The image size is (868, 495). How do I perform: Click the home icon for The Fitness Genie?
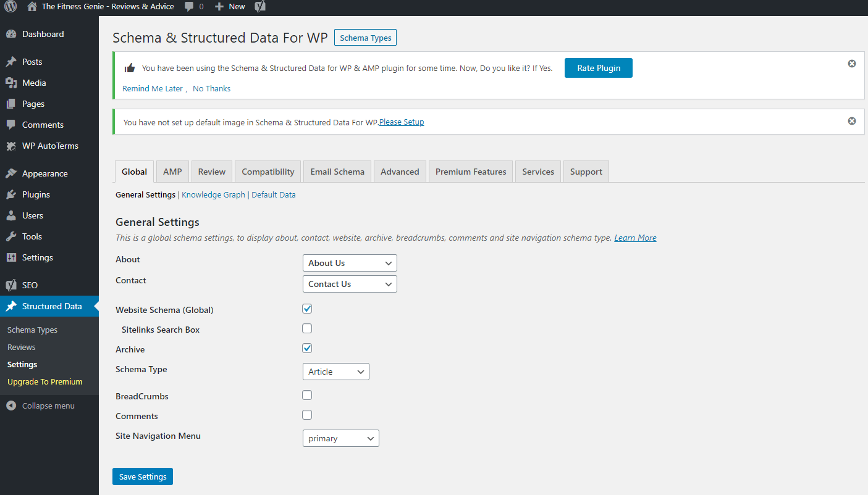(32, 7)
